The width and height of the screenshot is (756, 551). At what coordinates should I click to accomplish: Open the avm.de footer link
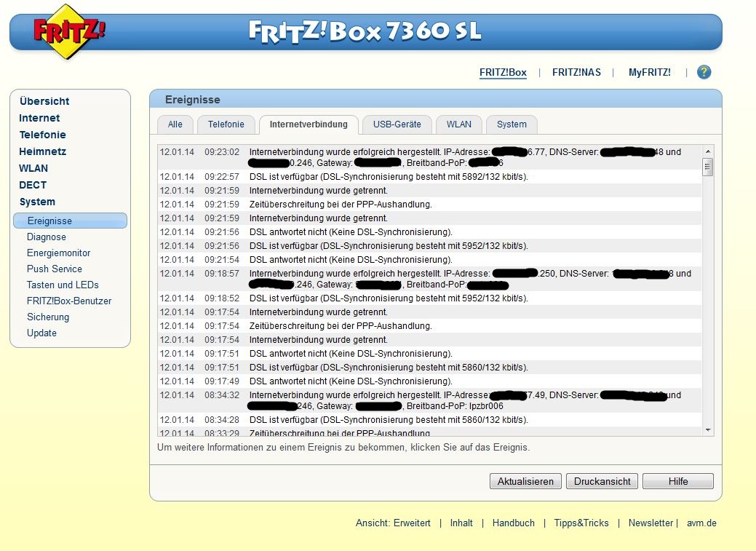(701, 523)
